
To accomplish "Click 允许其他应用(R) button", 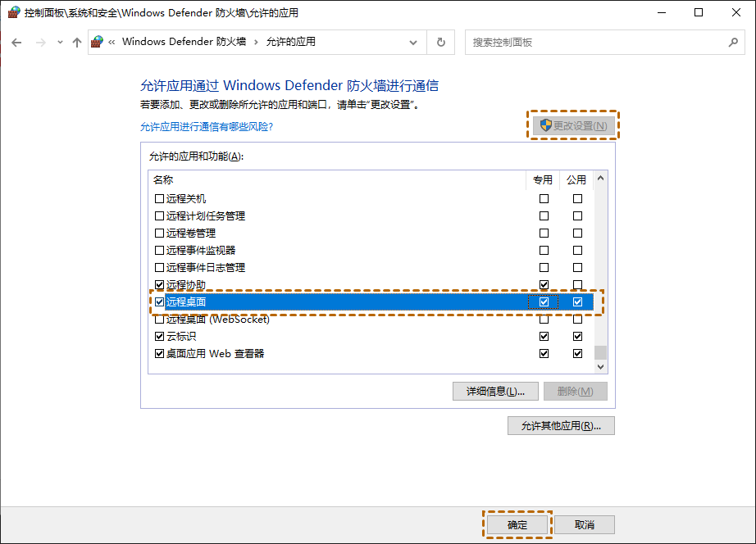I will [x=561, y=425].
